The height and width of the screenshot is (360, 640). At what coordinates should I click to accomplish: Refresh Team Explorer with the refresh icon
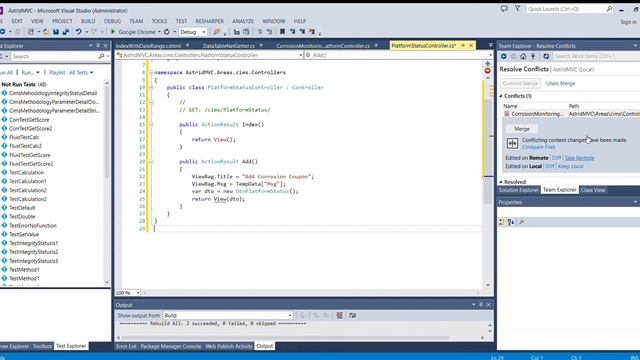(x=546, y=56)
